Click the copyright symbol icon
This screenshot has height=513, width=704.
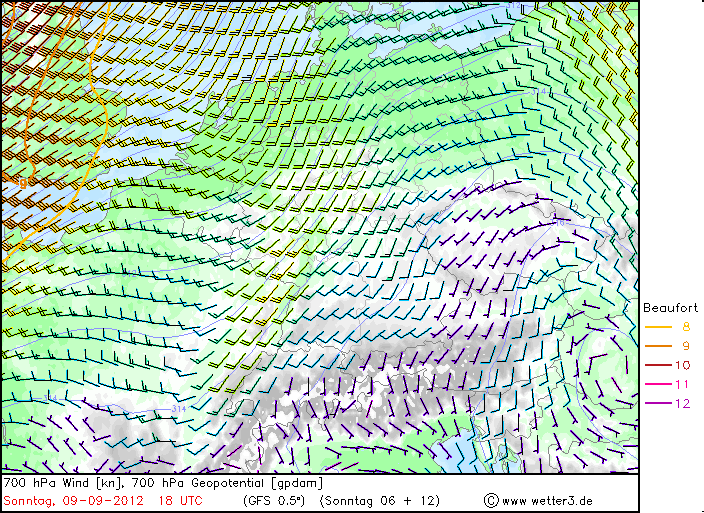(x=490, y=500)
